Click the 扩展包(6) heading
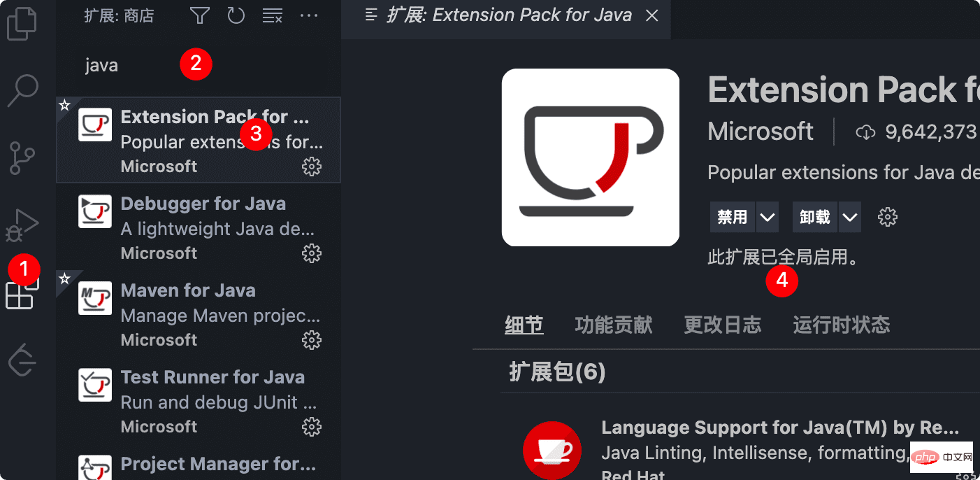 click(x=557, y=372)
